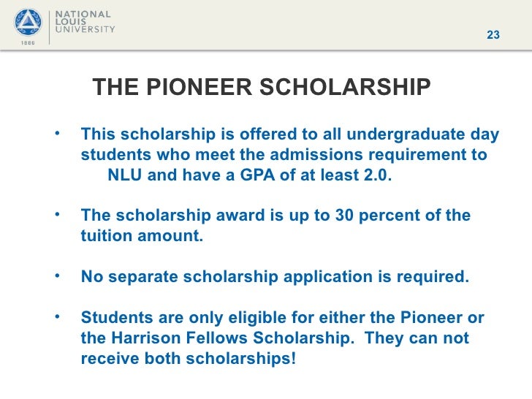Select the line mentioning GPA of 2.0
Screen dimensions: 532x399
tap(250, 175)
